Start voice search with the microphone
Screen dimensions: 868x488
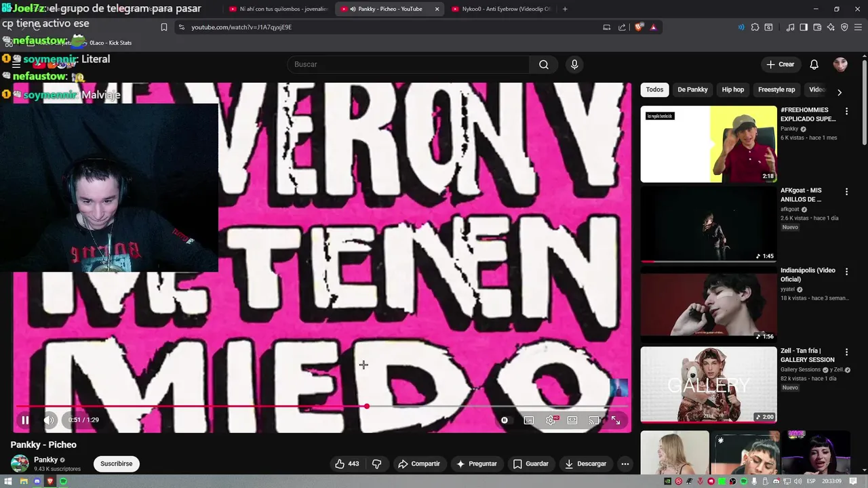coord(574,64)
